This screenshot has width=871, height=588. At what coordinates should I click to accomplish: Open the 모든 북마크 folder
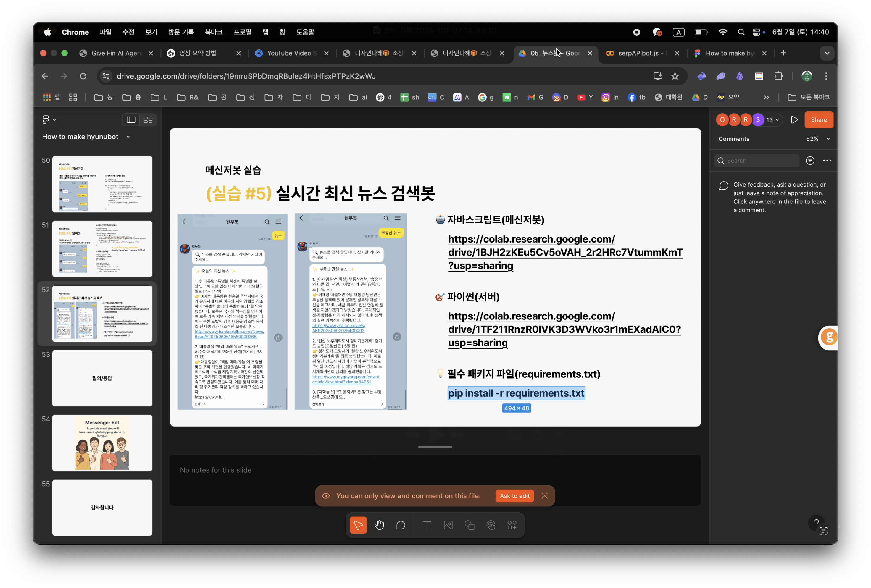tap(808, 97)
